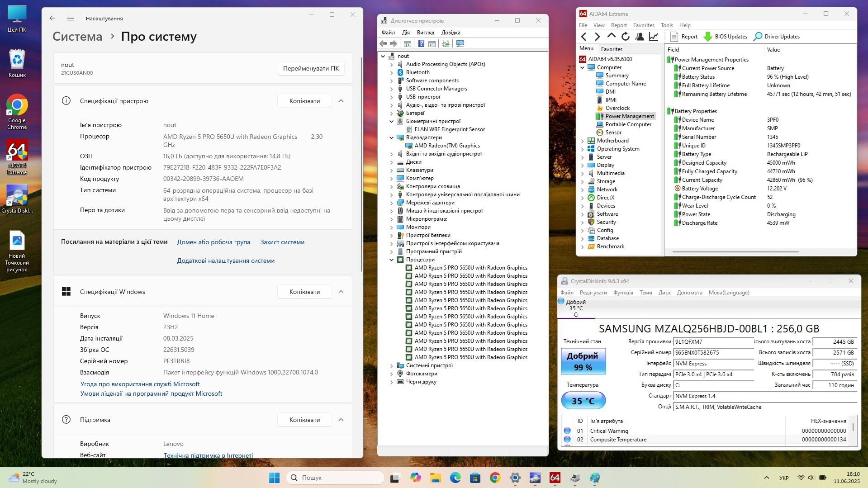Collapse Специфікації Windows section chevron
Image resolution: width=868 pixels, height=488 pixels.
(x=341, y=292)
